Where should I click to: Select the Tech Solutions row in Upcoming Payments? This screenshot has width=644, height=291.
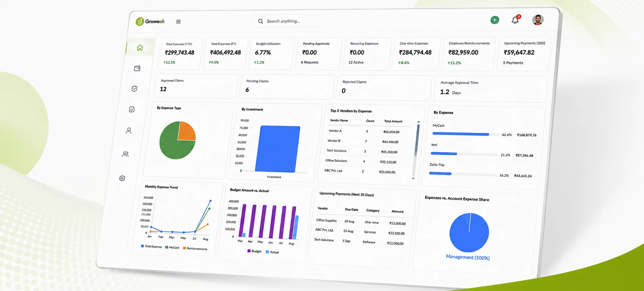359,242
